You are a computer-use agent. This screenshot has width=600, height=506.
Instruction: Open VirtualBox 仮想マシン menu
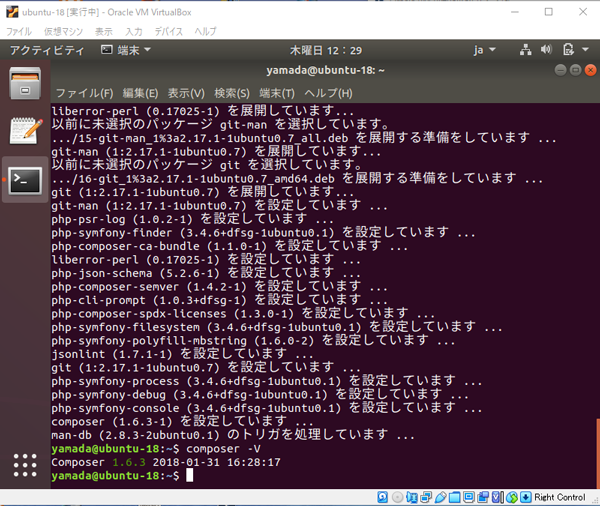coord(63,31)
